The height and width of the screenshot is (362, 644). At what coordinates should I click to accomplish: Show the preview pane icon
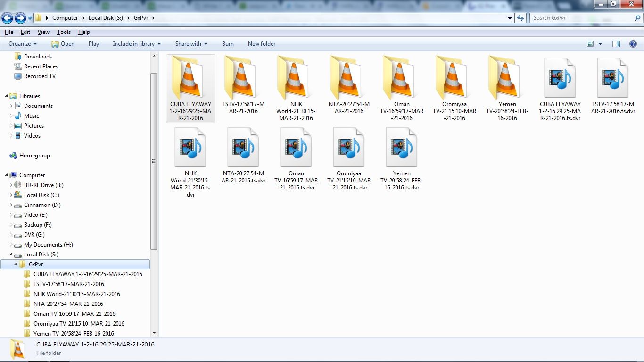pos(616,44)
